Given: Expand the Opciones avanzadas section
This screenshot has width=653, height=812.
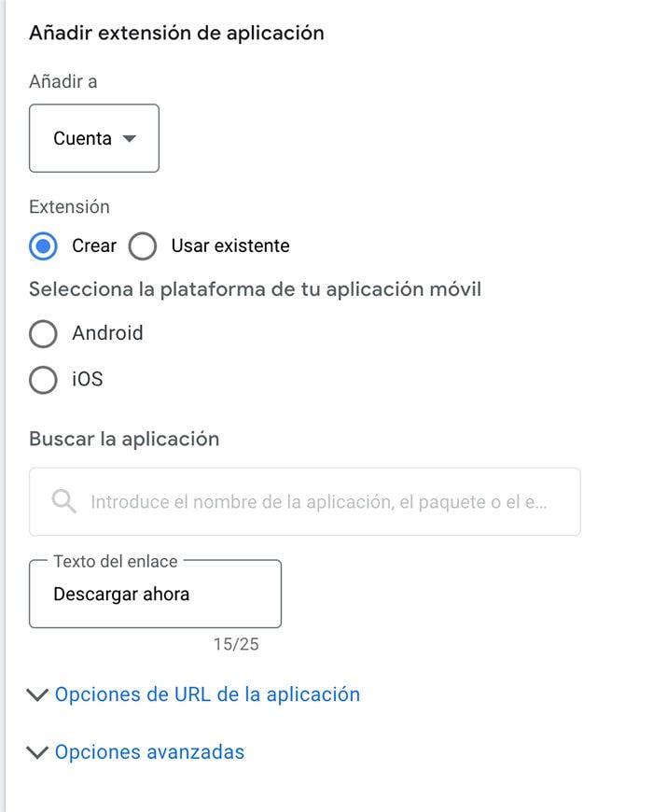Looking at the screenshot, I should click(149, 751).
